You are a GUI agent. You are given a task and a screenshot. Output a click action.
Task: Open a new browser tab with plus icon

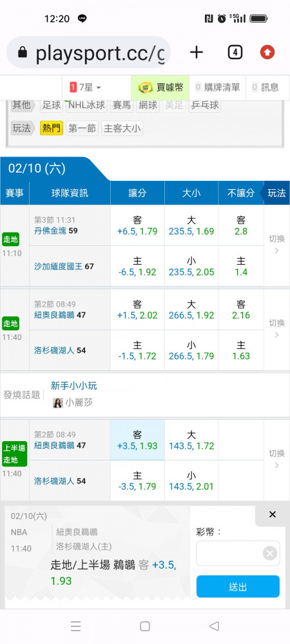point(197,52)
